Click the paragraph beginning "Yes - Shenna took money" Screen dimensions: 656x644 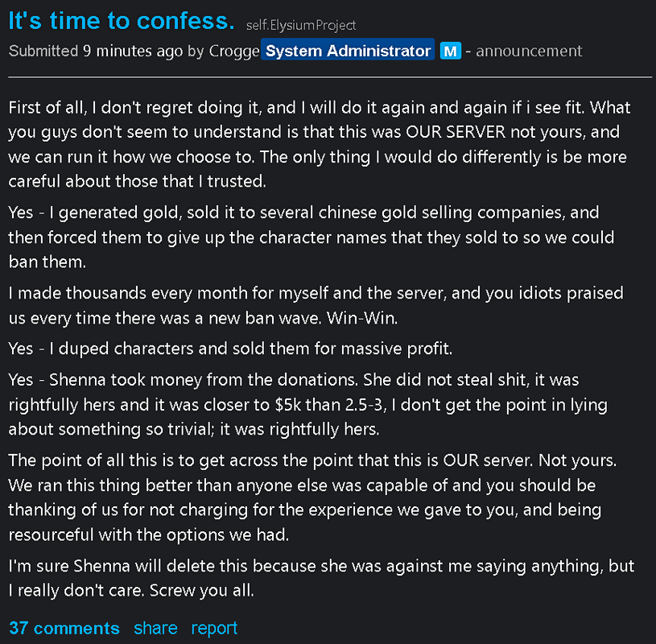(308, 404)
